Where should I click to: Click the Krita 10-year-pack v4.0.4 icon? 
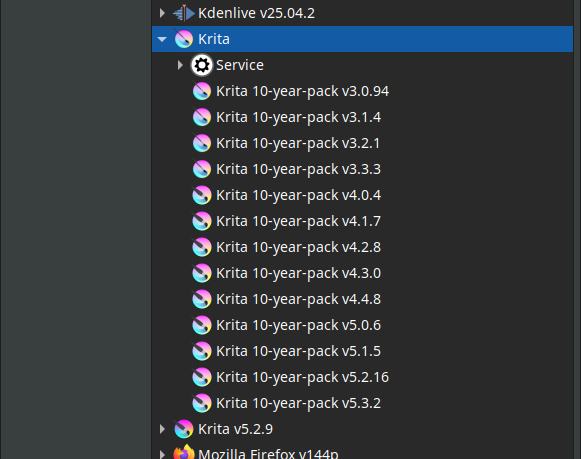pyautogui.click(x=202, y=195)
